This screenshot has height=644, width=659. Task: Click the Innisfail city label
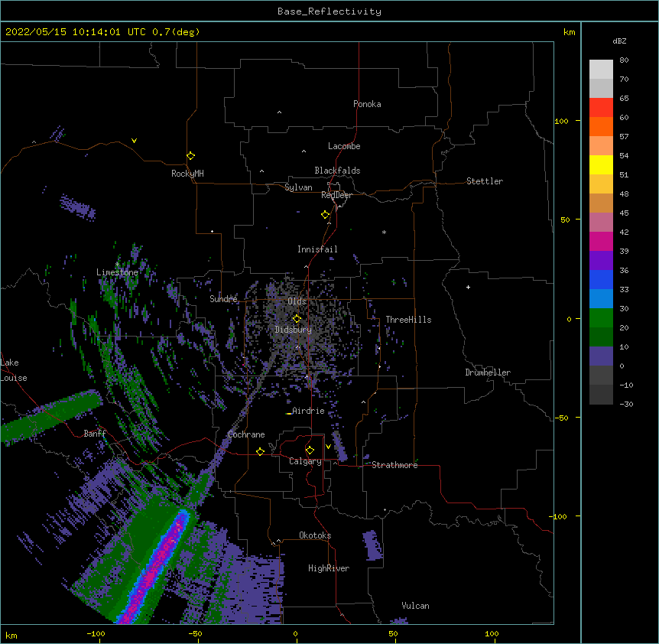[x=317, y=249]
